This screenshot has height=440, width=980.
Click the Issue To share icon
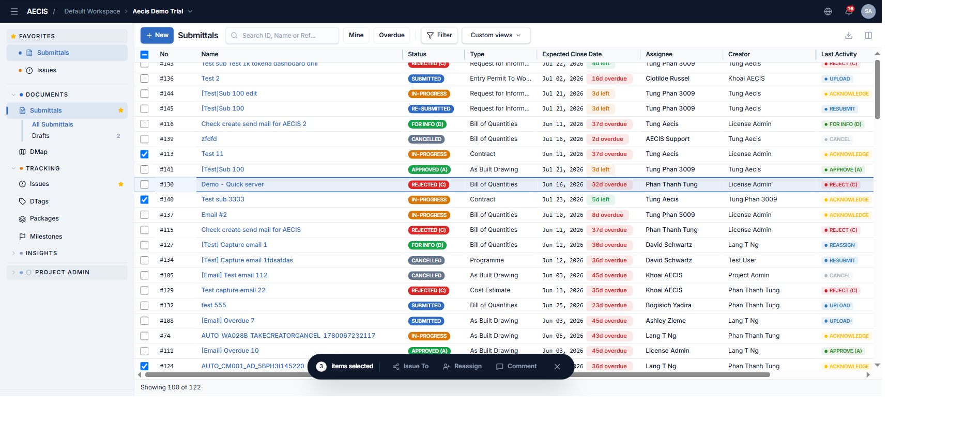coord(396,367)
